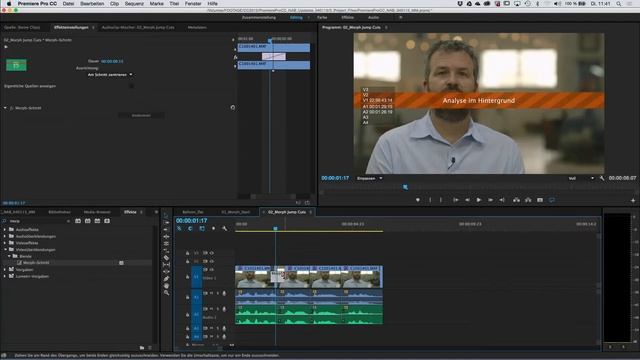Click the green transition preview thumbnail
Viewport: 640px width, 360px height.
click(16, 65)
